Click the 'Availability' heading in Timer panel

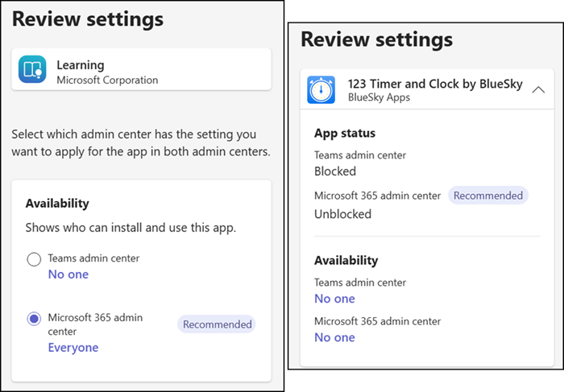(346, 260)
